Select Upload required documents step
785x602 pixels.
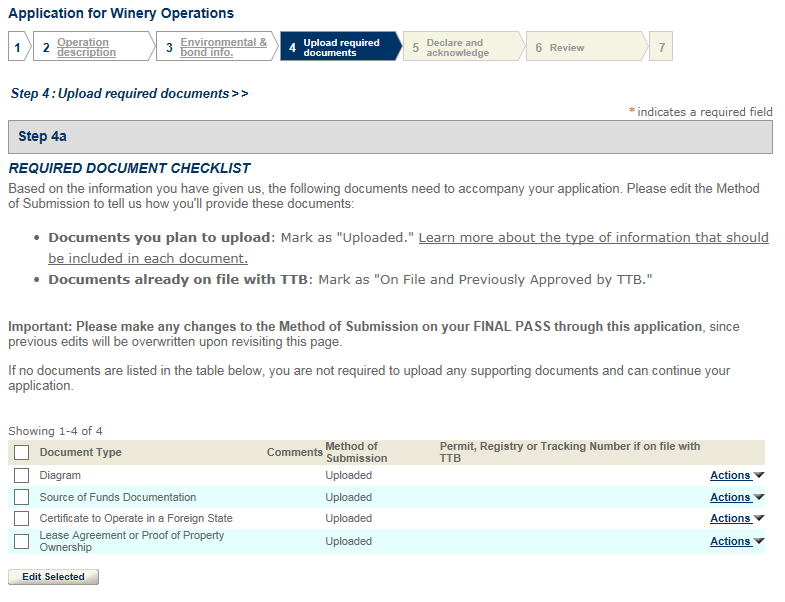[341, 47]
